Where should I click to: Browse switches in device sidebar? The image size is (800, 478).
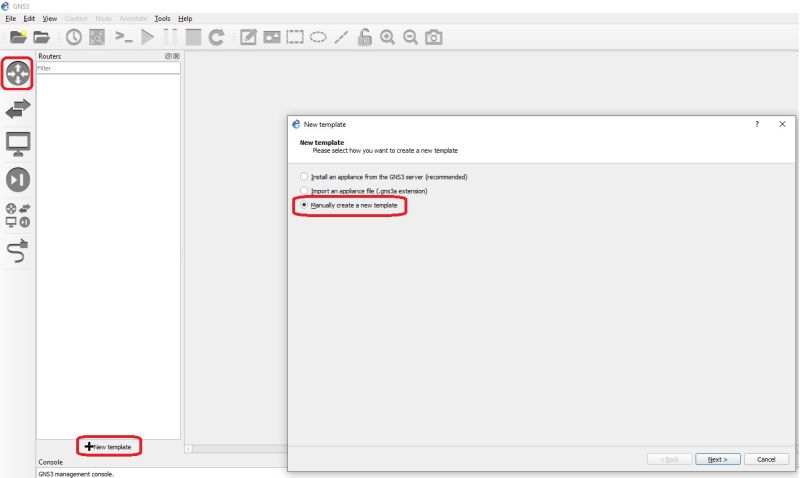tap(18, 109)
